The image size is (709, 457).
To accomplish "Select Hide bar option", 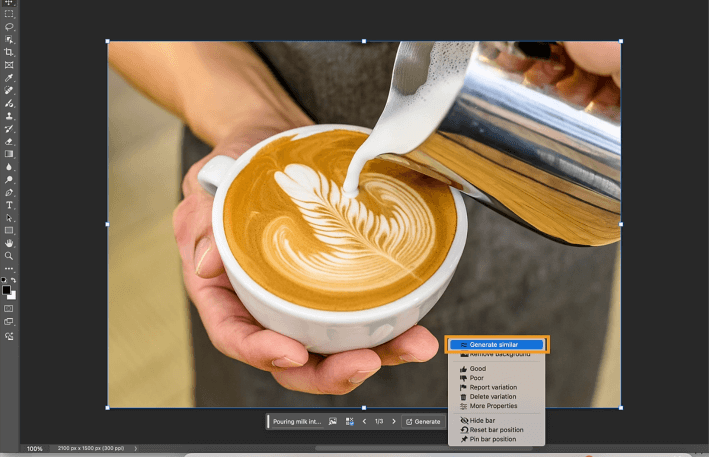I will click(x=482, y=421).
